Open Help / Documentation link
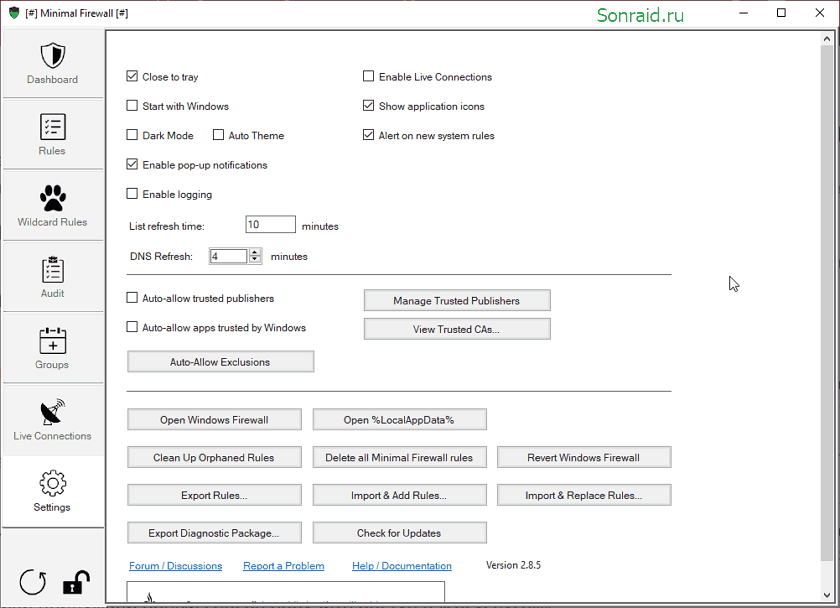 (402, 566)
